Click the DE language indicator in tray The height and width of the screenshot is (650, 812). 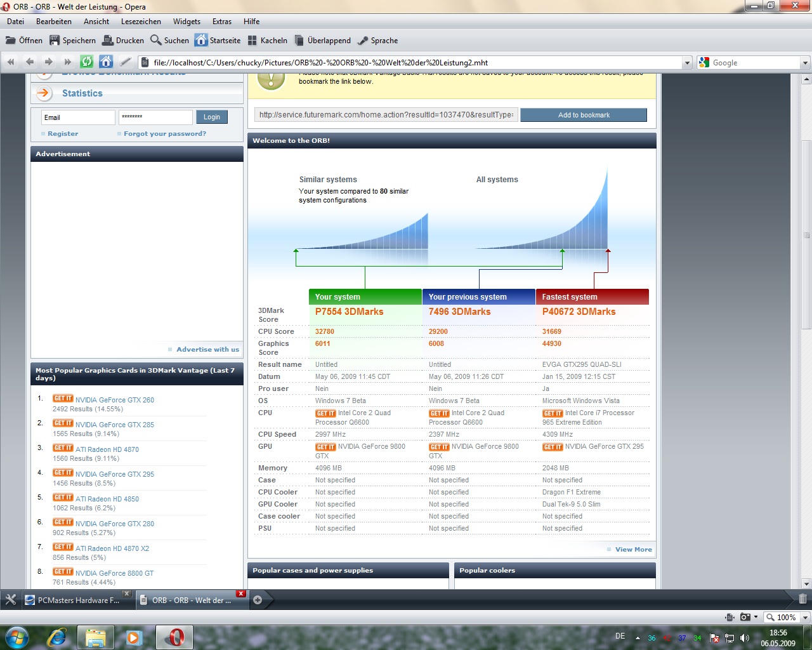(620, 636)
